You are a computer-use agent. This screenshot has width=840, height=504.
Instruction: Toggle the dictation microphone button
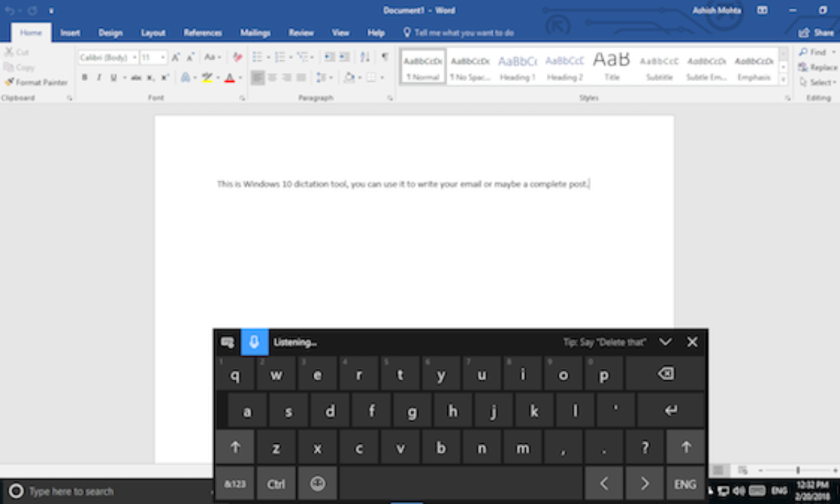point(254,342)
